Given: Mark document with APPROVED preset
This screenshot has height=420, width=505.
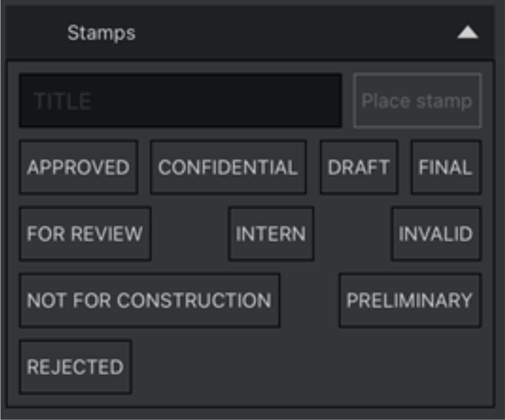Looking at the screenshot, I should tap(78, 167).
